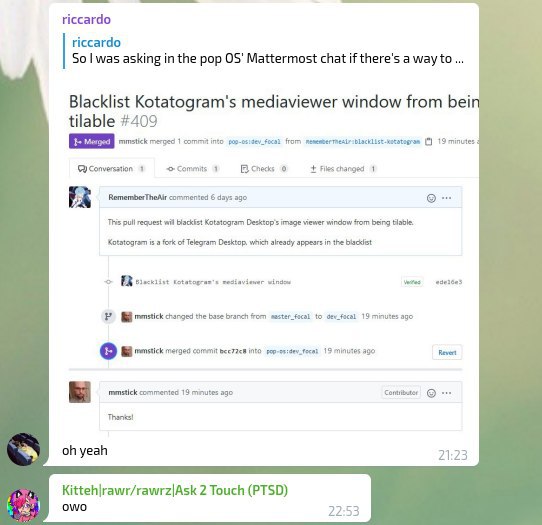Click the emoji reaction icon on mmstick's comment
Image resolution: width=542 pixels, height=525 pixels.
(x=431, y=393)
